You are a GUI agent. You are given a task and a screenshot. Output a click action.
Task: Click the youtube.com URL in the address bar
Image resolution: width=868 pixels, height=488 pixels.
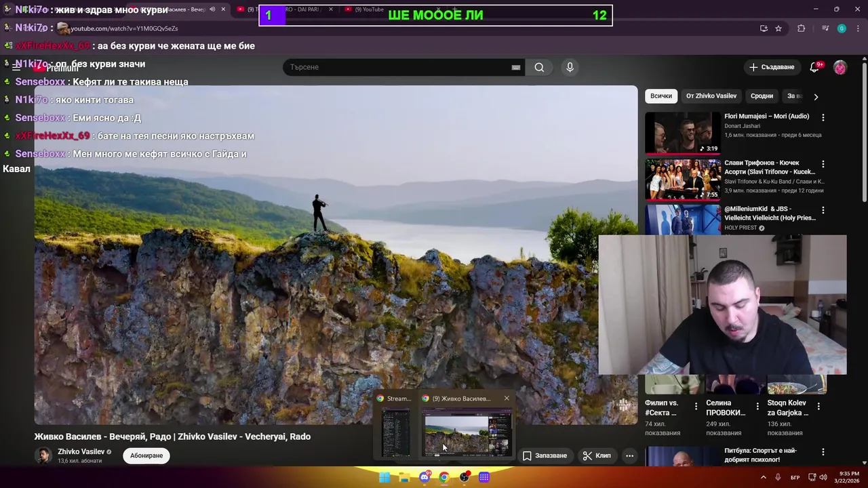click(124, 28)
